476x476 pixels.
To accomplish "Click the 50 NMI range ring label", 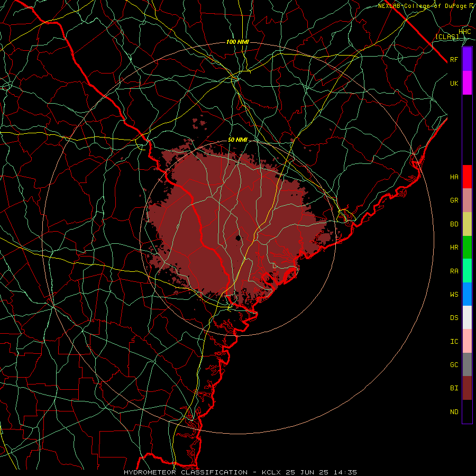I will (237, 140).
